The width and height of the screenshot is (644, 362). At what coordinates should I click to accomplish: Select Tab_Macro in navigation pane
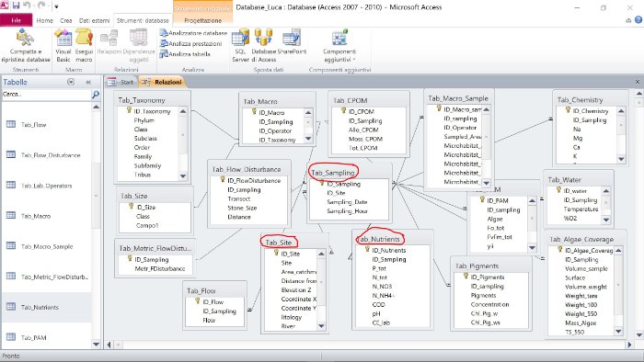click(36, 216)
